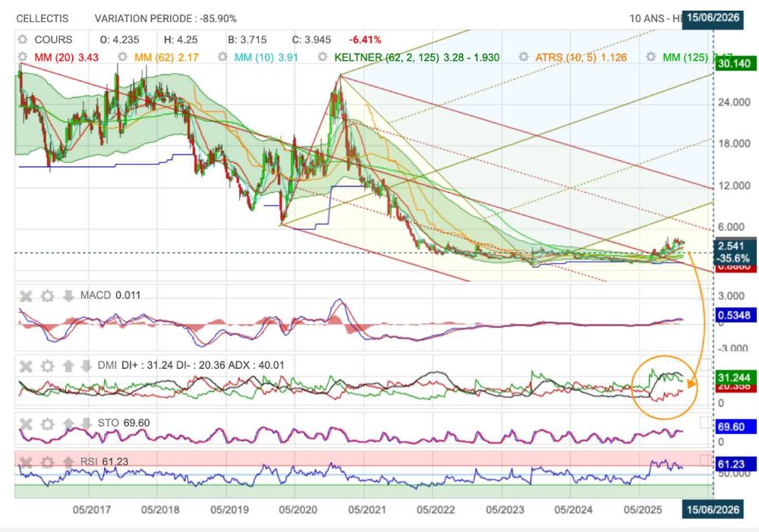
Task: Click the MACD 0.5348 value tag
Action: coord(734,315)
